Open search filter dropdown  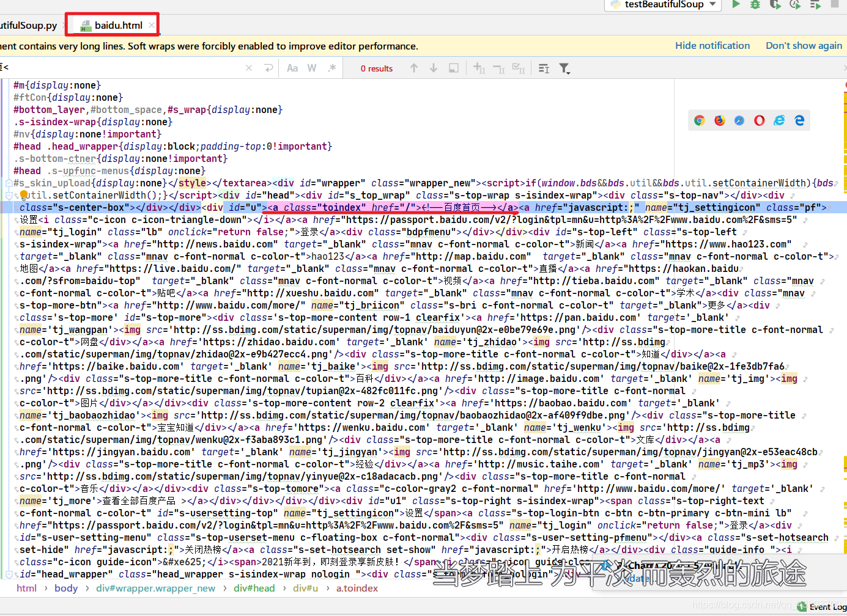point(564,68)
